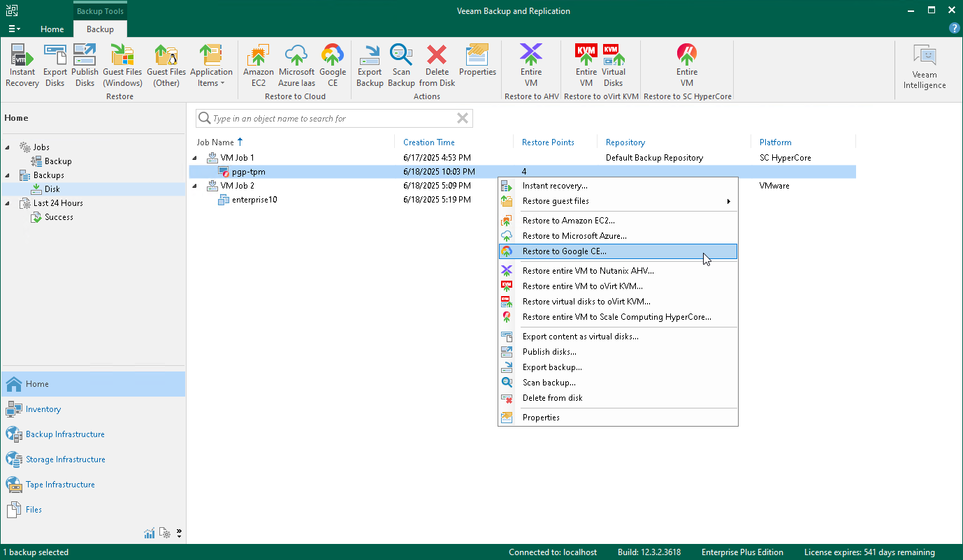
Task: Open Entire VM Restore to AHV
Action: point(531,64)
